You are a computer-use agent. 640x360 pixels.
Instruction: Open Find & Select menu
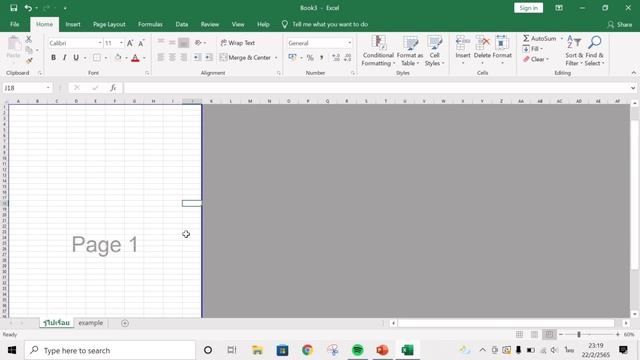point(594,51)
